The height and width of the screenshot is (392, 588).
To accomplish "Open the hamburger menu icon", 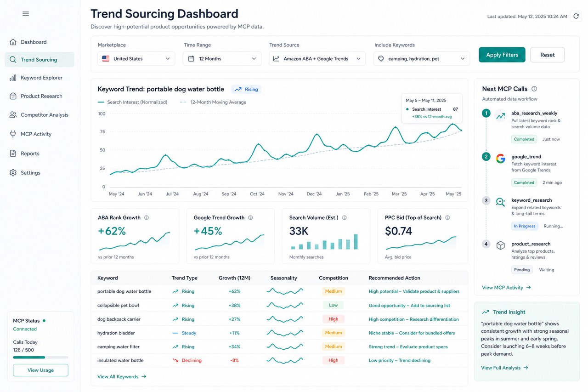I will click(26, 14).
